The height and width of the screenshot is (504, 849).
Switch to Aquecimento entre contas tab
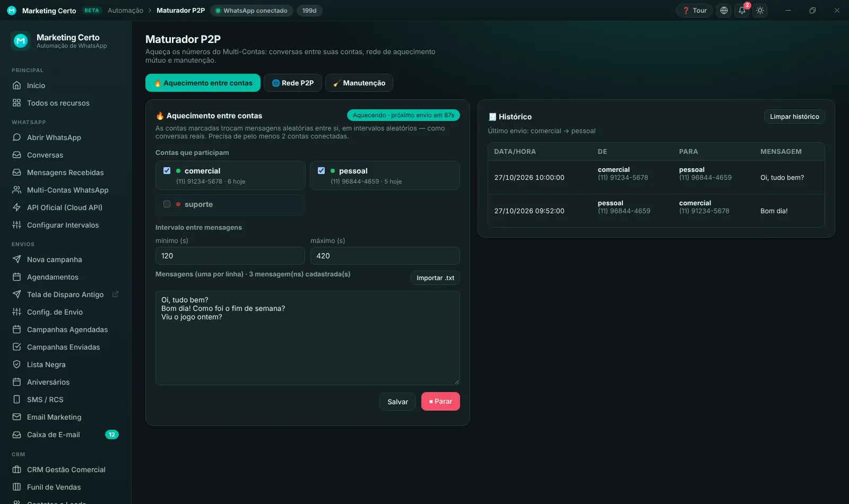pyautogui.click(x=203, y=83)
